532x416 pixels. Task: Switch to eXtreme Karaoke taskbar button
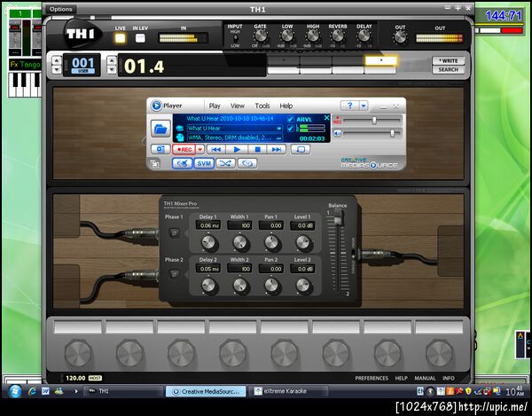point(287,391)
